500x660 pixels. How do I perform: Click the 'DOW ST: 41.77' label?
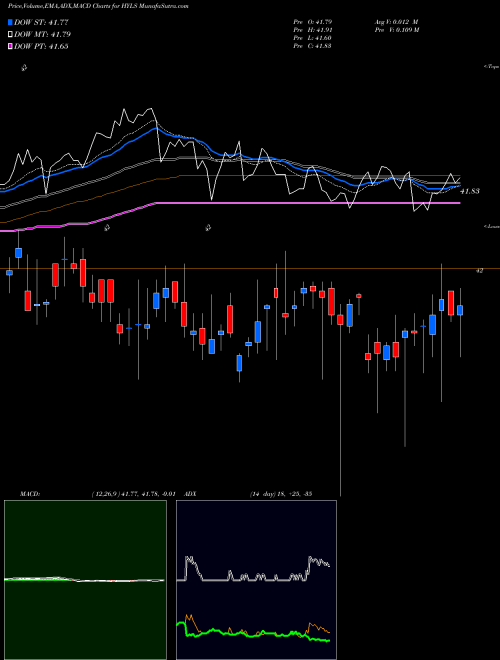[x=41, y=22]
